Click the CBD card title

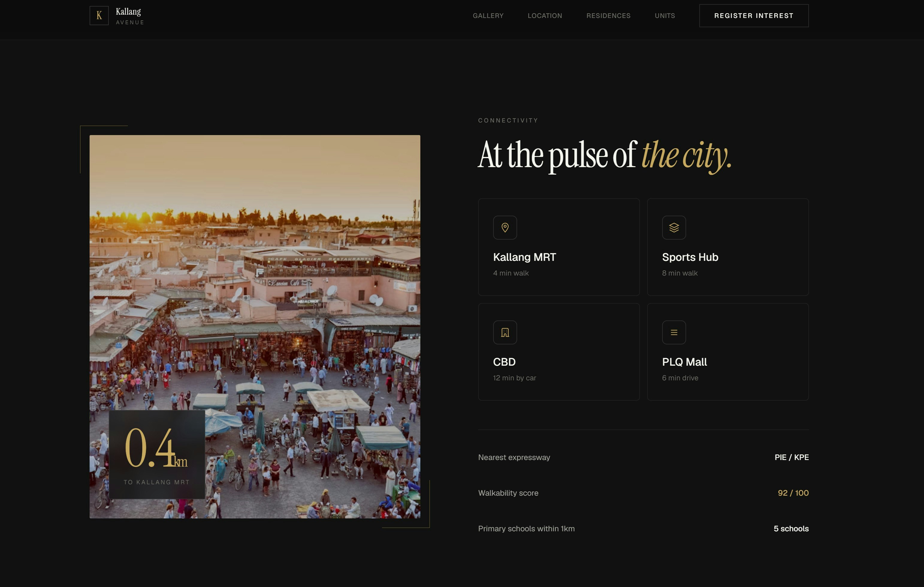pos(504,362)
